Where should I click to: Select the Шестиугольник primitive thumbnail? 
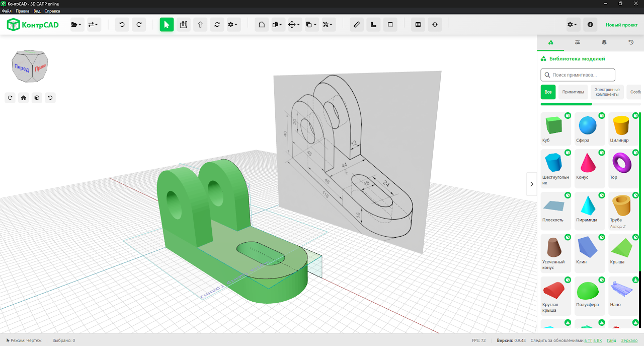(x=556, y=168)
